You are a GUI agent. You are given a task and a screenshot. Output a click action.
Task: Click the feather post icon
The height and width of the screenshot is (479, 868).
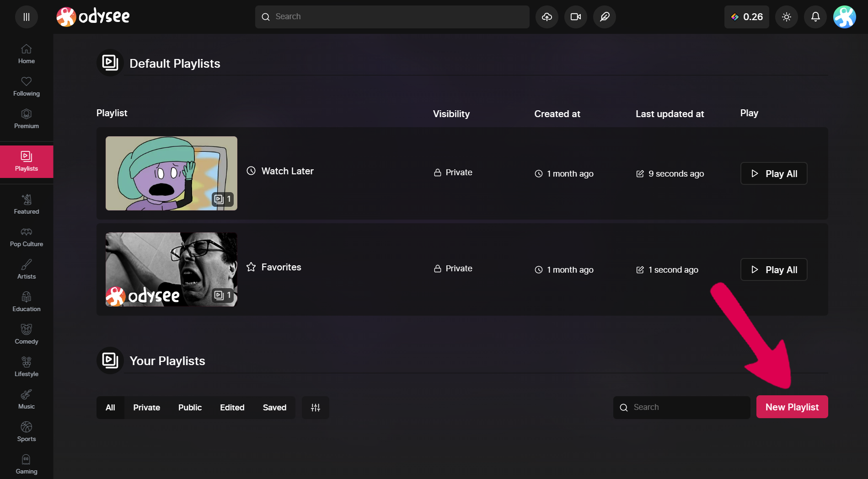click(x=604, y=17)
